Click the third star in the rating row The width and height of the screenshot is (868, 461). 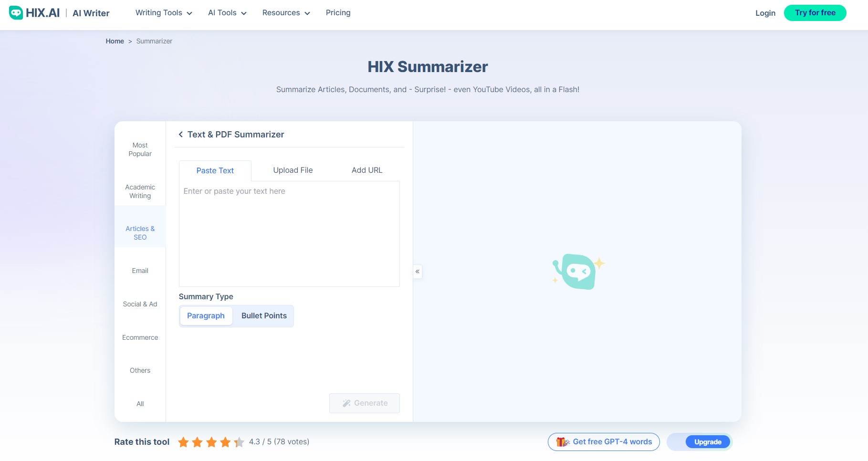212,442
